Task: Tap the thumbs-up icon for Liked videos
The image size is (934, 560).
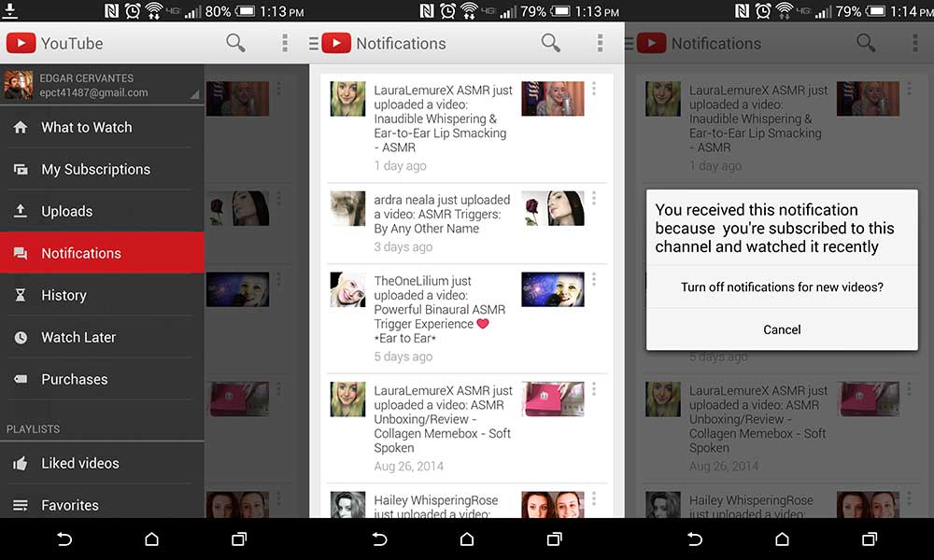Action: click(20, 464)
